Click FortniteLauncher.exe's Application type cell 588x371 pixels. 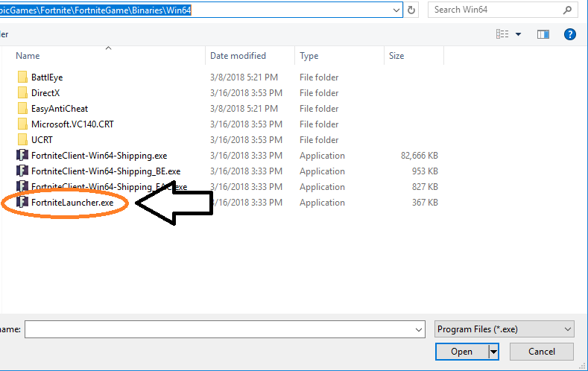click(x=322, y=203)
